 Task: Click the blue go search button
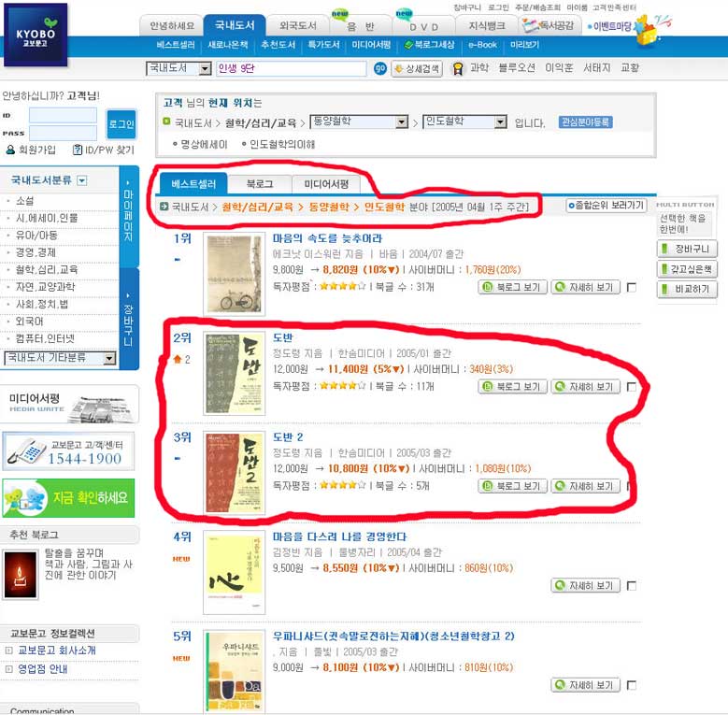[x=379, y=69]
